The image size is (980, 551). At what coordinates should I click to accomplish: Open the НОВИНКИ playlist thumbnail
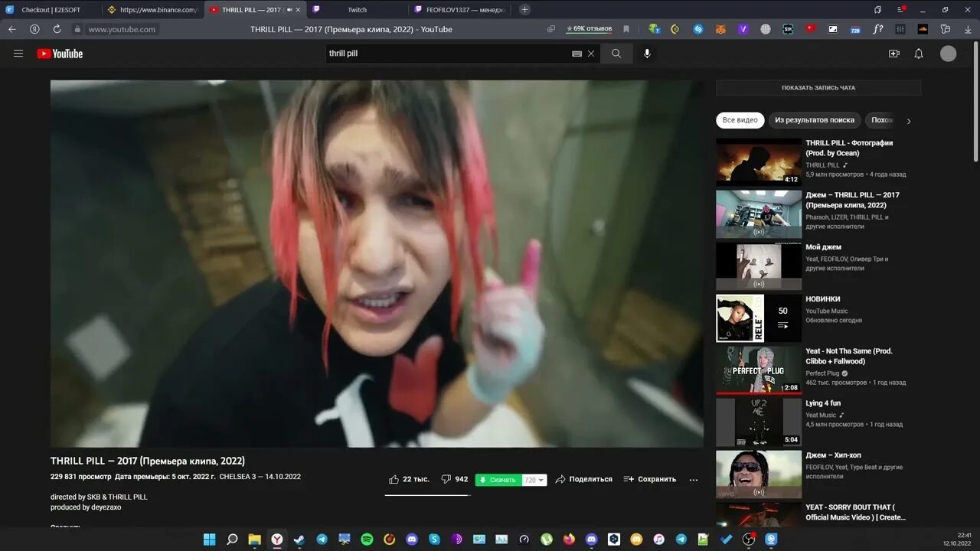coord(759,318)
